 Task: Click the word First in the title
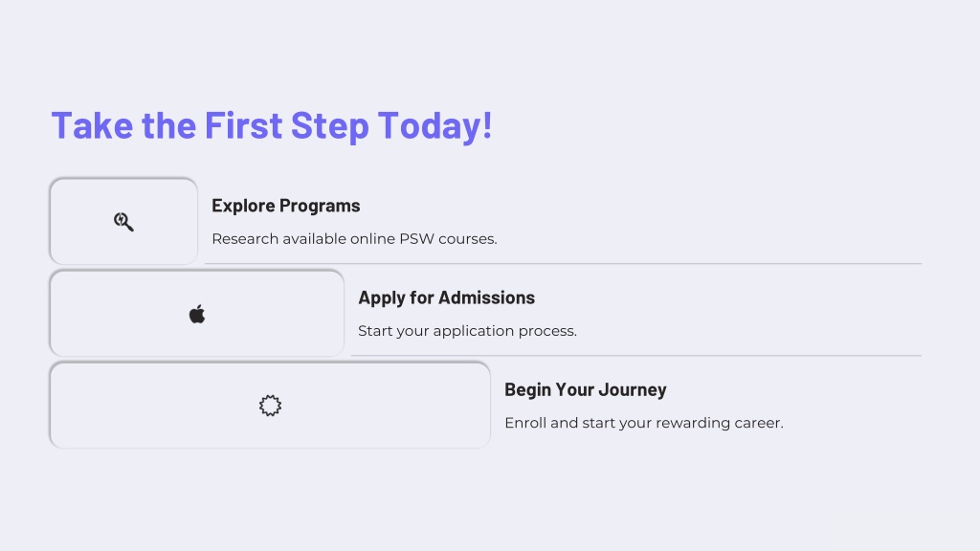click(244, 125)
